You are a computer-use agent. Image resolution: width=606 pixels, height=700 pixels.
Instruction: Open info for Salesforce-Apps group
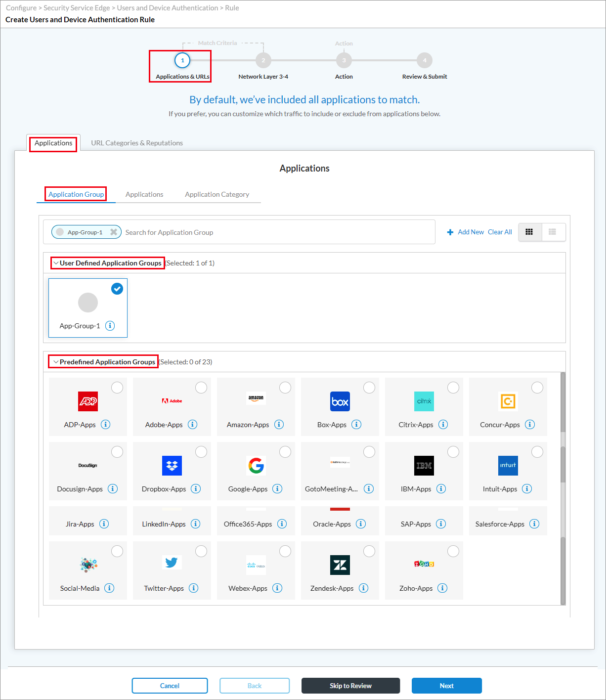534,524
